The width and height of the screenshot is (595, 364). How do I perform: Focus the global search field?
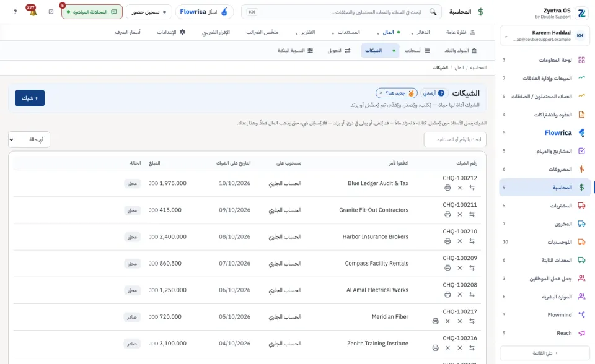coord(342,12)
